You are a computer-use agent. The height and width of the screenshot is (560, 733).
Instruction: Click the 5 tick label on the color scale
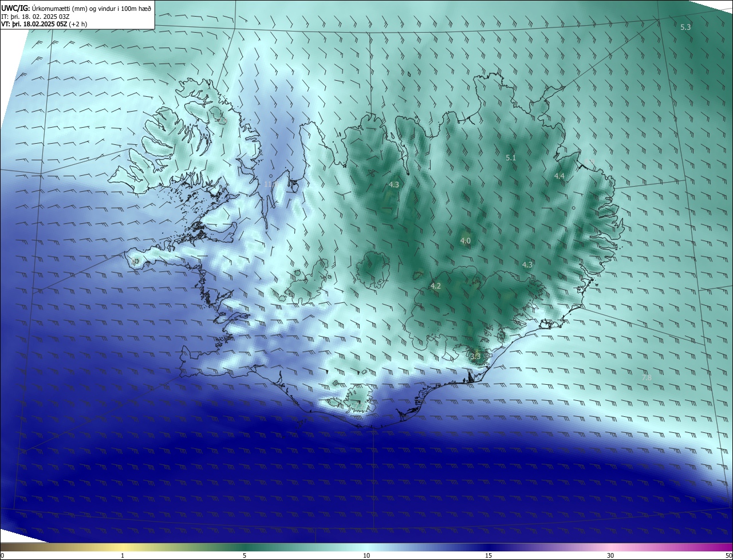pos(245,555)
